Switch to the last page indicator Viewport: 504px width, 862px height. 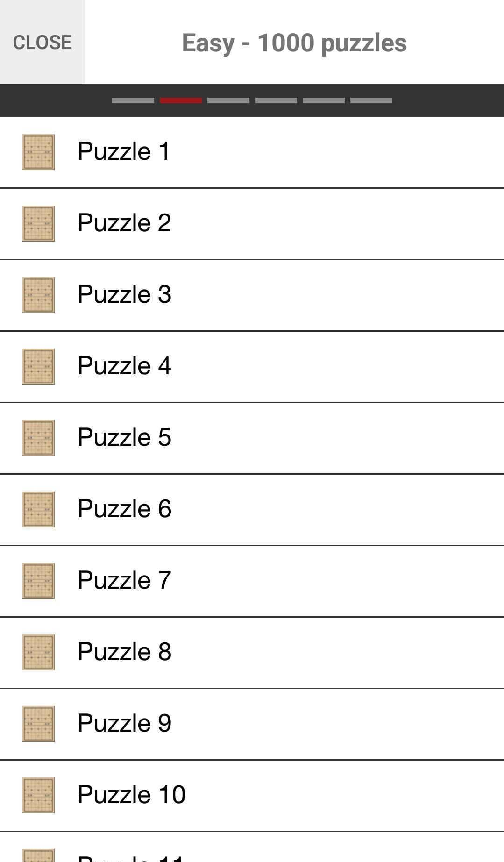click(371, 100)
